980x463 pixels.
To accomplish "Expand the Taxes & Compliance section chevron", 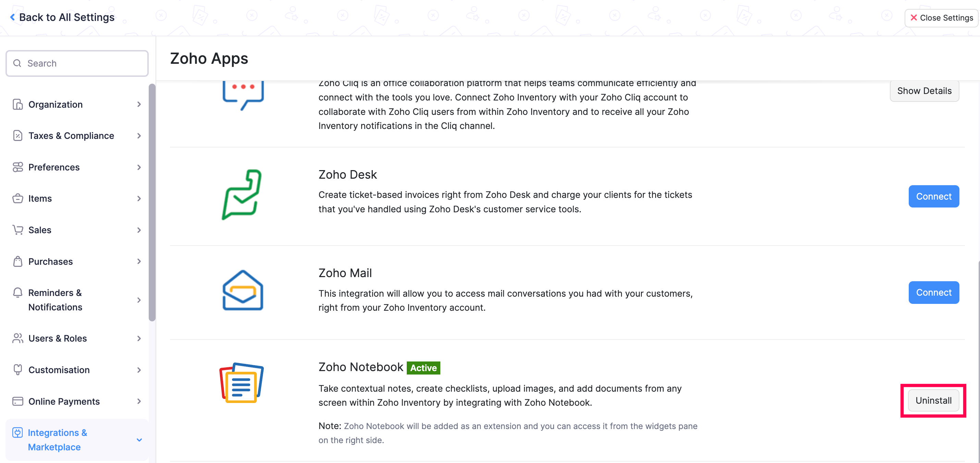I will [139, 135].
